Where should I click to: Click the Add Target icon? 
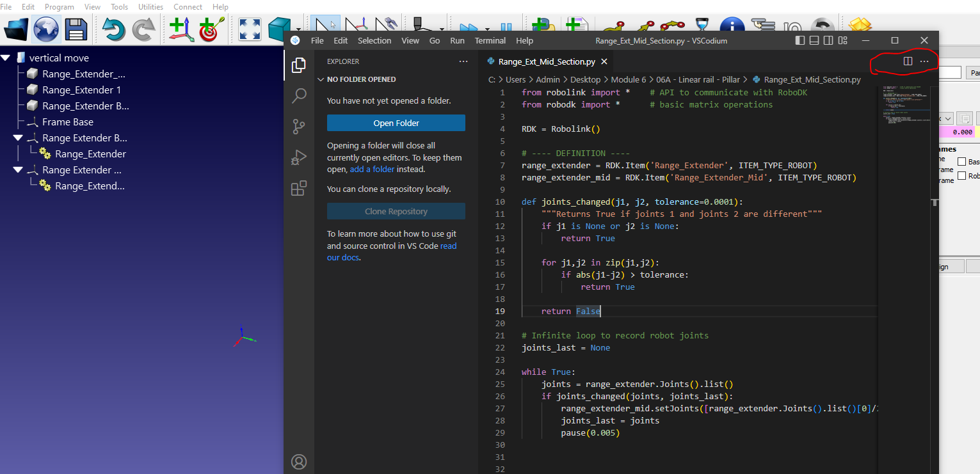click(209, 29)
